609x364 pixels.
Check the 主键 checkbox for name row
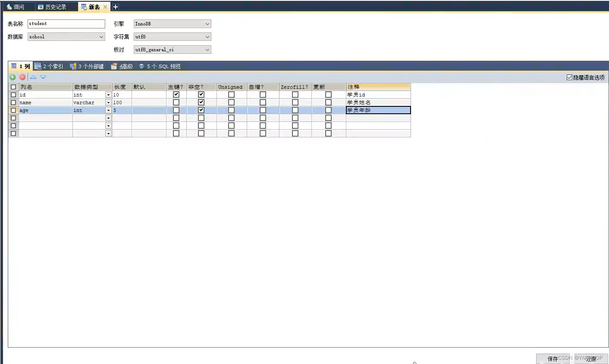[176, 102]
